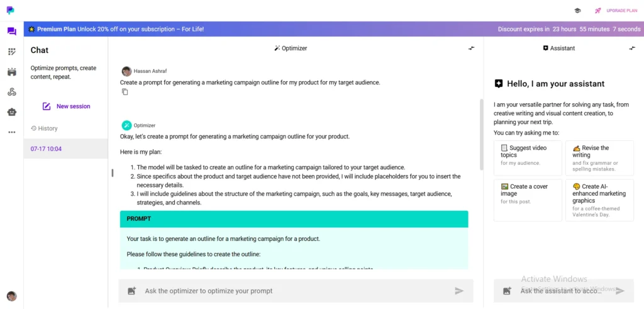Click the optimizer conversation scrollbar
Image resolution: width=644 pixels, height=309 pixels.
[482, 134]
